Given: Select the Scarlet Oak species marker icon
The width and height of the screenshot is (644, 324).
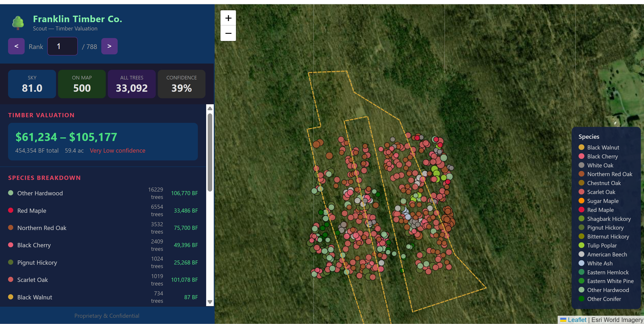Looking at the screenshot, I should click(582, 192).
